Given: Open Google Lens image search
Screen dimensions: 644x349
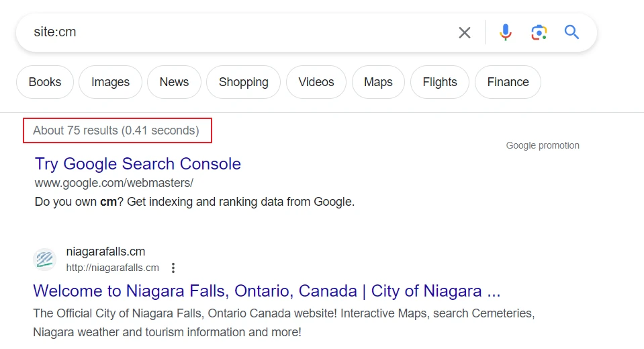Looking at the screenshot, I should (539, 32).
